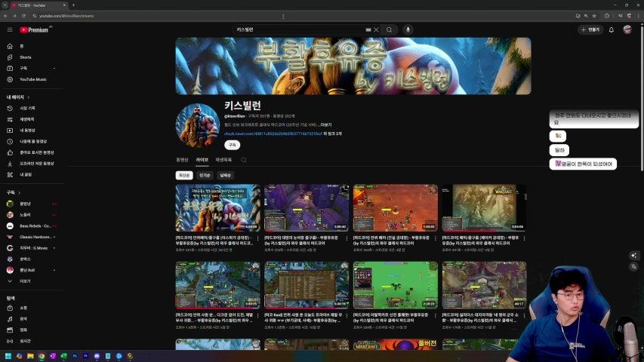This screenshot has height=362, width=644.
Task: Open notifications bell
Action: (611, 29)
